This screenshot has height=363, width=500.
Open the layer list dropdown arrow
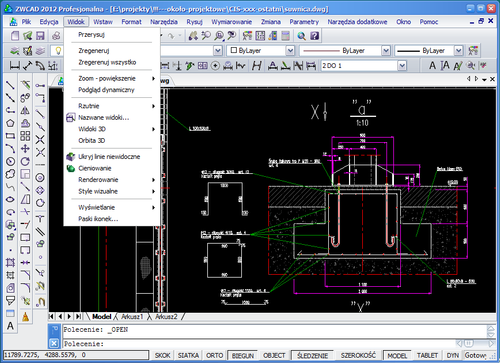click(218, 51)
